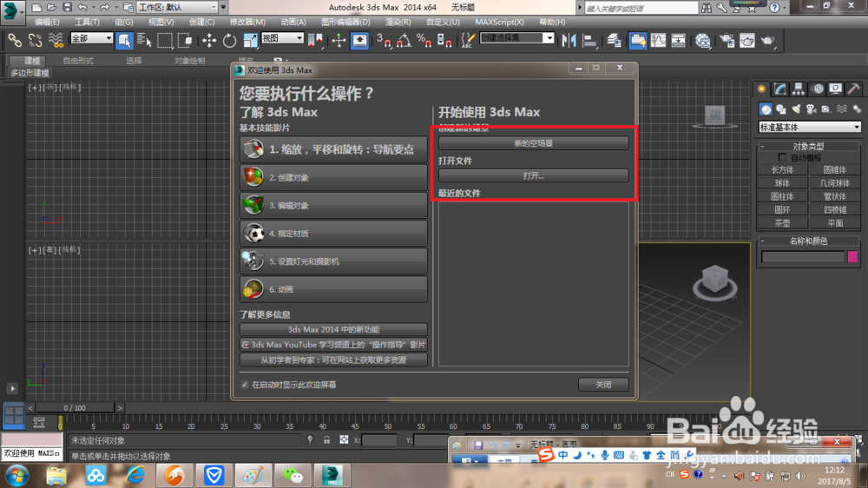Select Lights category in Create panel
The height and width of the screenshot is (488, 868).
[796, 109]
